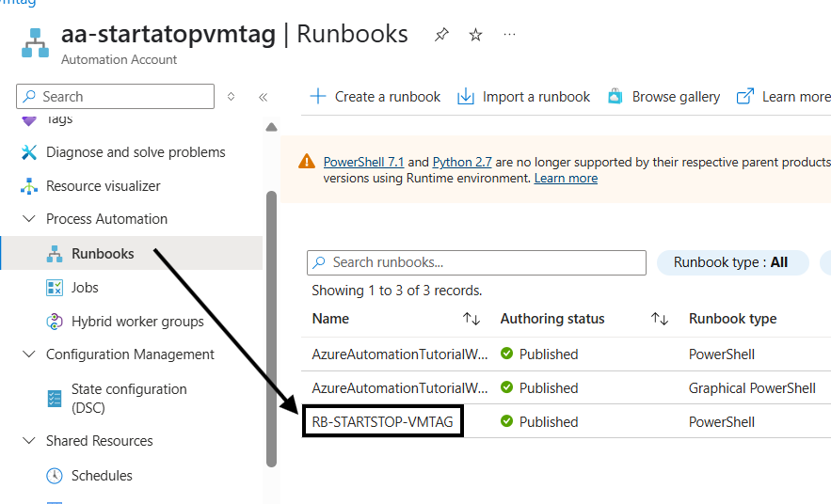831x504 pixels.
Task: Open the Jobs menu item
Action: [85, 288]
